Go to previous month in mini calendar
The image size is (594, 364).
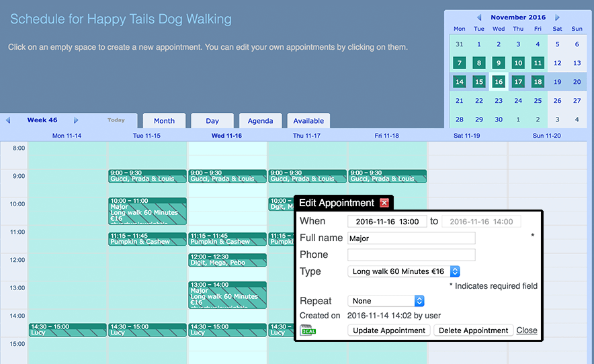pos(479,17)
